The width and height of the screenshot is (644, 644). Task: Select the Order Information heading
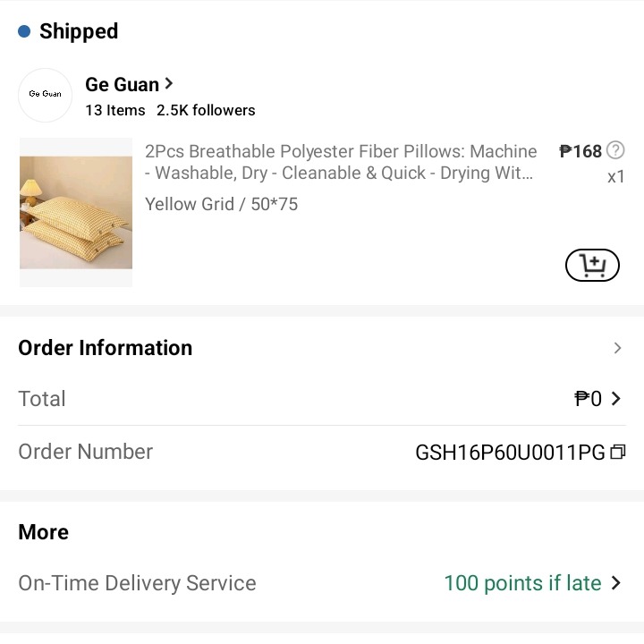click(106, 348)
